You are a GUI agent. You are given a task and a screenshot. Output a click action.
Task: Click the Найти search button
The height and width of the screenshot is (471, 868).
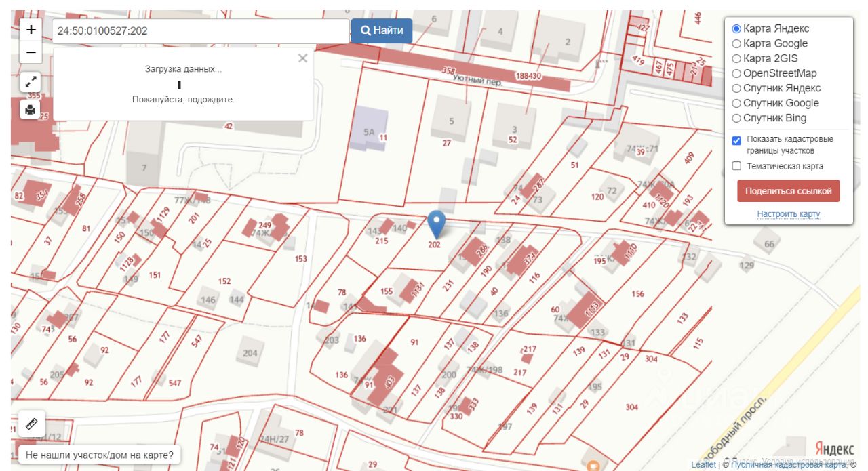(382, 30)
